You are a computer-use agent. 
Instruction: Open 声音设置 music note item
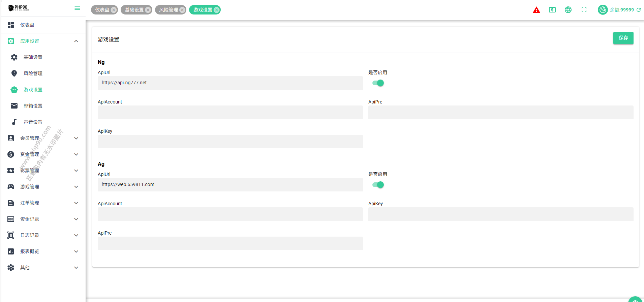[x=33, y=122]
